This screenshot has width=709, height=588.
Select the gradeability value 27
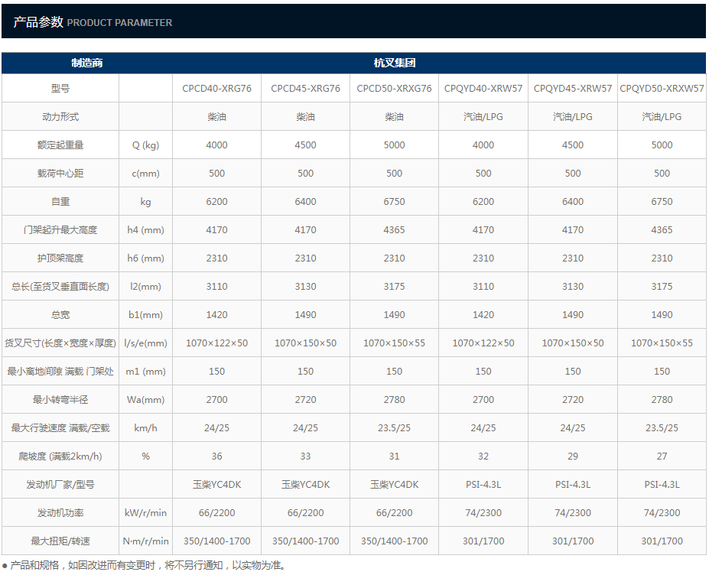[662, 456]
